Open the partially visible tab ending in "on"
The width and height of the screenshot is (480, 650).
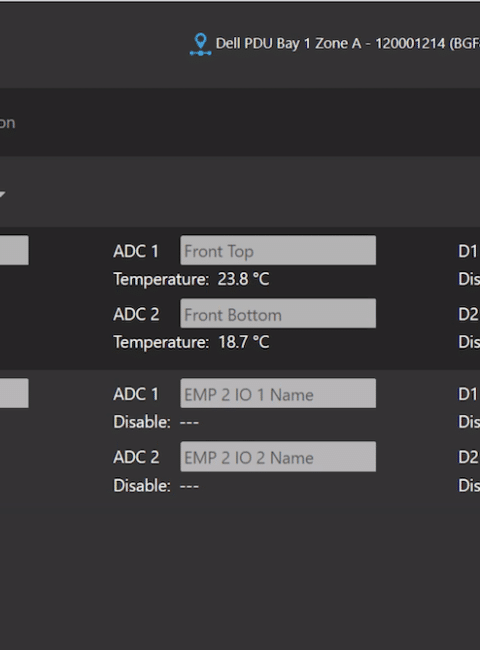click(7, 123)
